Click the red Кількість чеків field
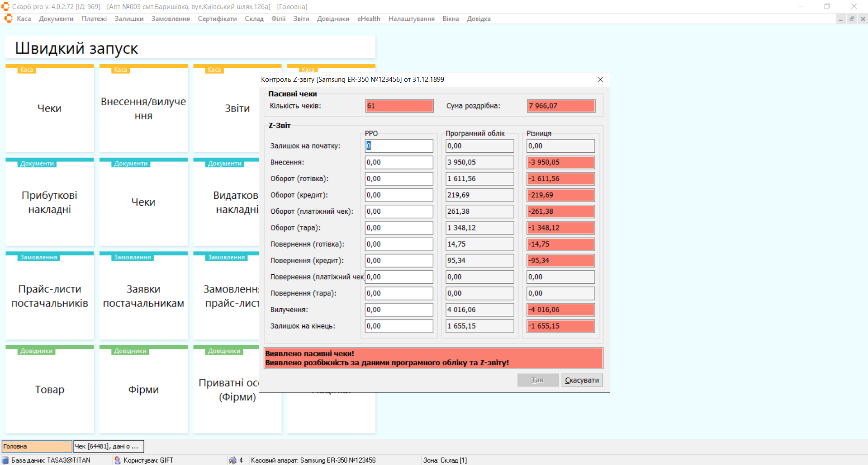The image size is (868, 465). click(x=399, y=106)
